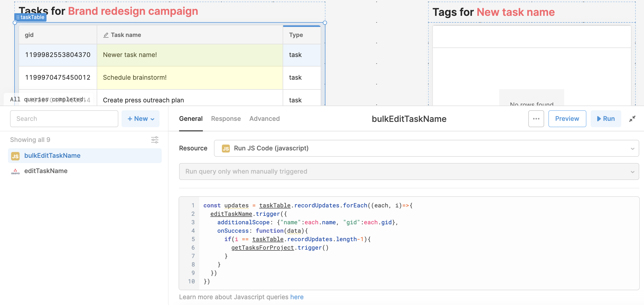This screenshot has height=305, width=644.
Task: Click the pencil icon in Task name header
Action: (x=106, y=35)
